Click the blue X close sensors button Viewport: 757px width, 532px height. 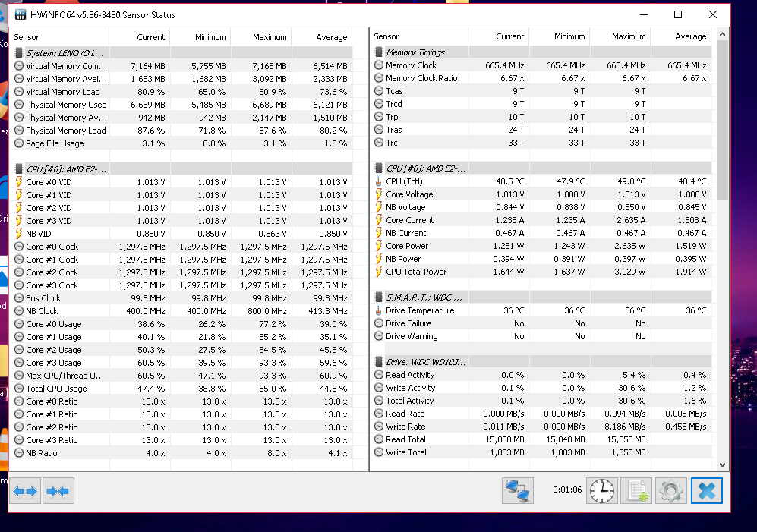coord(707,490)
